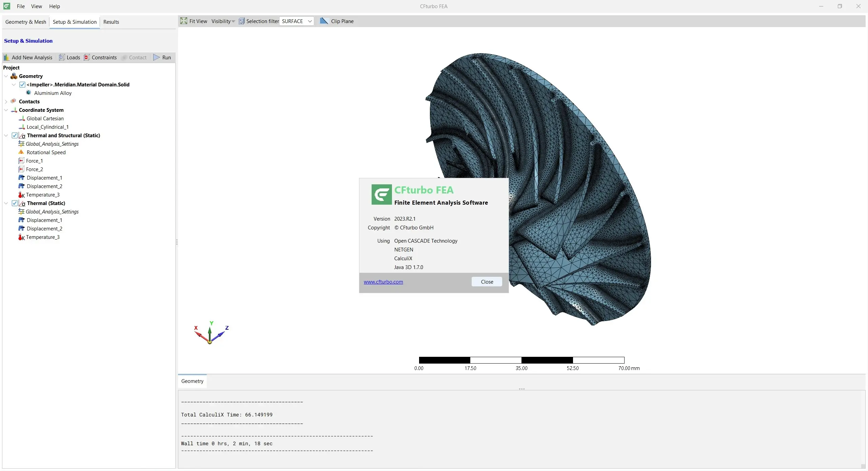Click the Global Cartesian axis icon

(22, 118)
